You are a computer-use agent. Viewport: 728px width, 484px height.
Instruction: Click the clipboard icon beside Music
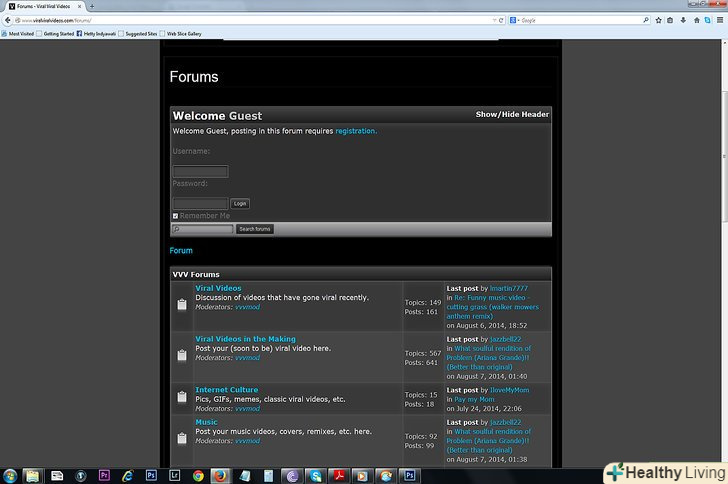coord(182,438)
